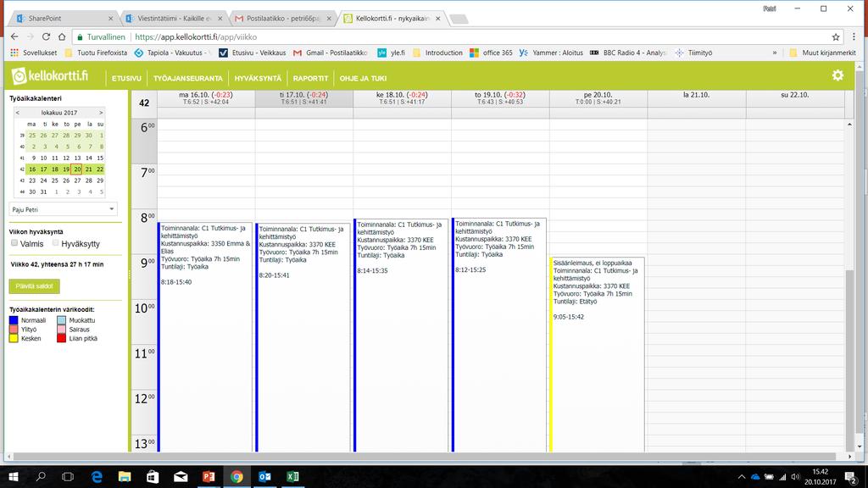The height and width of the screenshot is (488, 868).
Task: Switch to Chrome taskbar icon
Action: 236,476
